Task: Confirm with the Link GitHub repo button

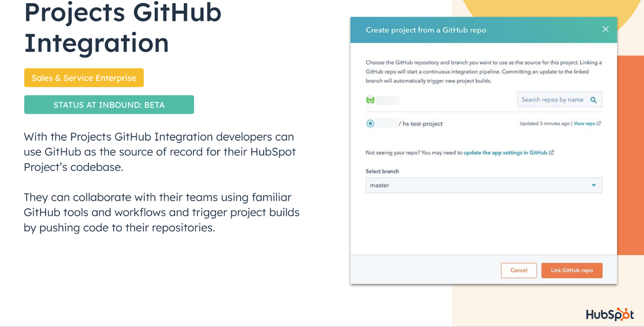Action: (572, 270)
